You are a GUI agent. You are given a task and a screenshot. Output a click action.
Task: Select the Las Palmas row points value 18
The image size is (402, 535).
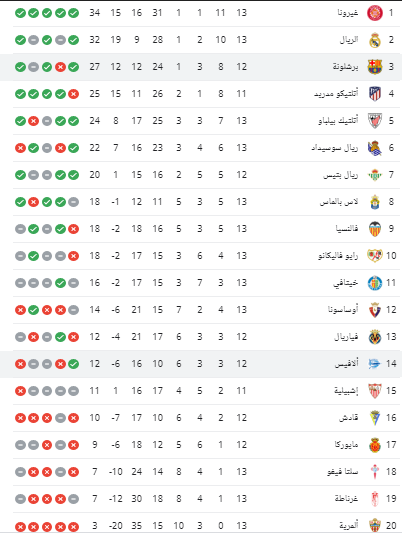click(x=95, y=202)
